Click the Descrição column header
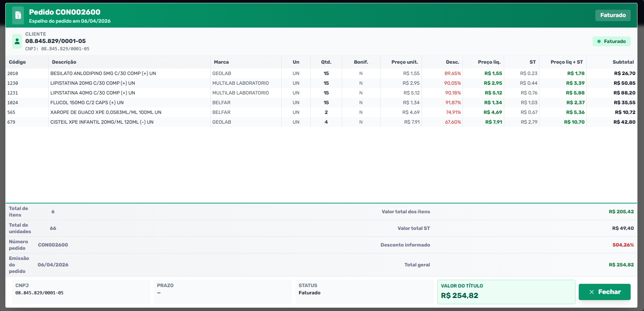This screenshot has width=644, height=311. point(64,62)
